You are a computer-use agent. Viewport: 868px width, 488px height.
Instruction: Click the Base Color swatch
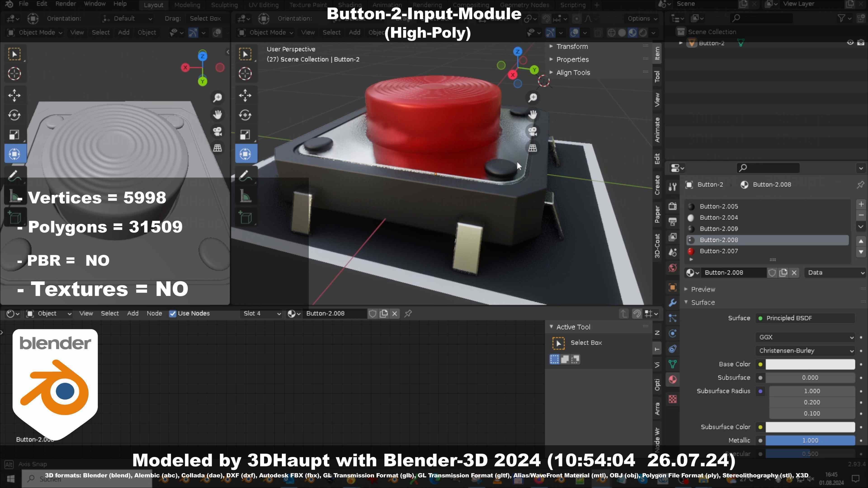(x=810, y=364)
